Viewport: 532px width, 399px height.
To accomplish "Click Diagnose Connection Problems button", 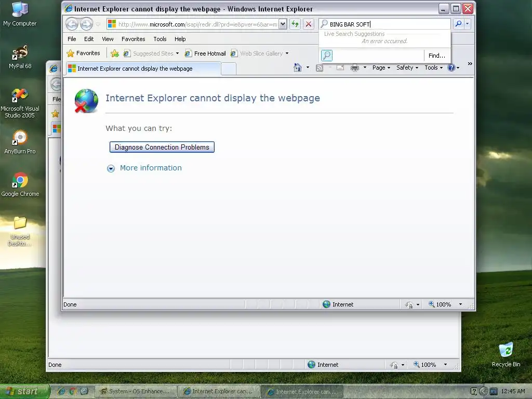I will [162, 147].
